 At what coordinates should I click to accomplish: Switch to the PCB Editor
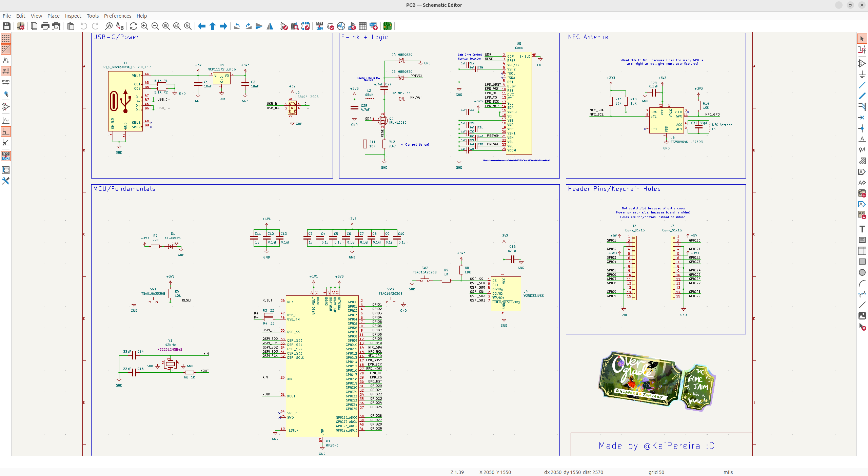[388, 26]
